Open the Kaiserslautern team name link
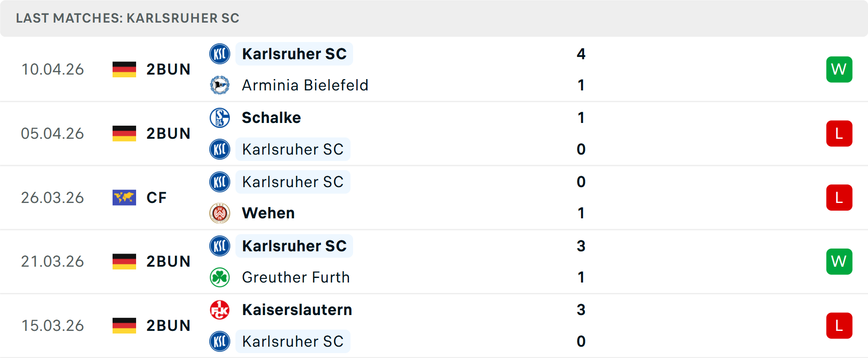868x358 pixels. [x=297, y=310]
